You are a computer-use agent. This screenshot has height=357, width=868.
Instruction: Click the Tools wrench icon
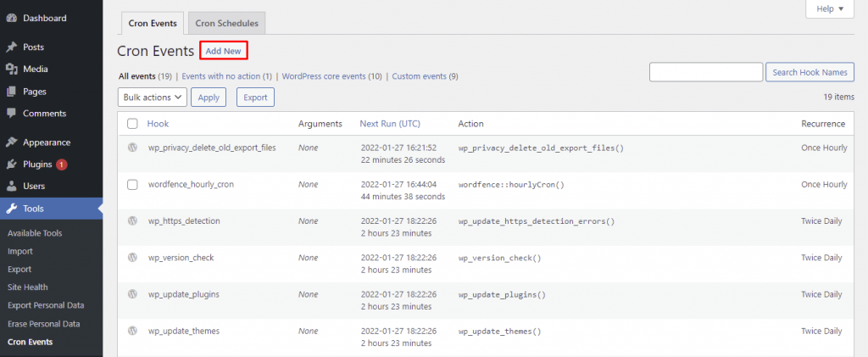(11, 209)
